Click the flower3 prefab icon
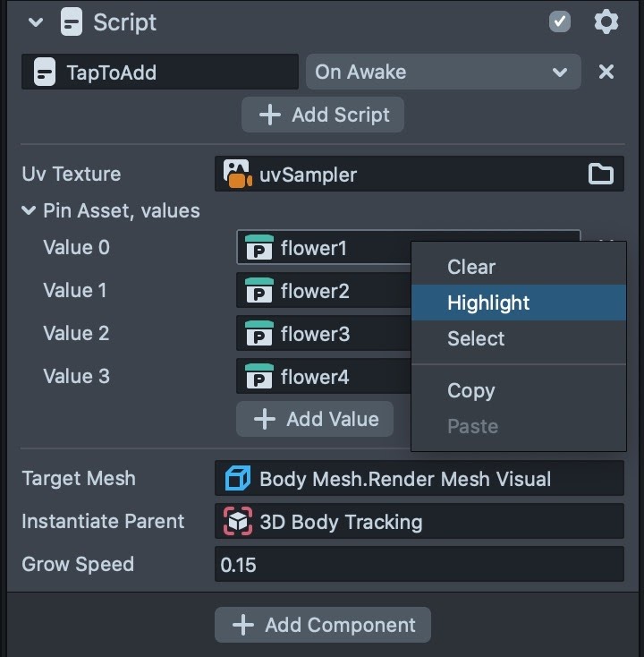The height and width of the screenshot is (657, 644). (x=259, y=334)
